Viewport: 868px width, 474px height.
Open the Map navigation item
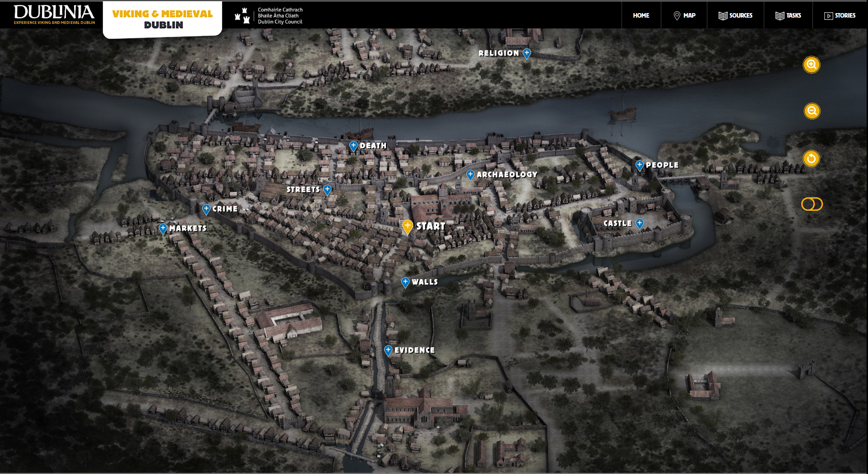point(684,15)
